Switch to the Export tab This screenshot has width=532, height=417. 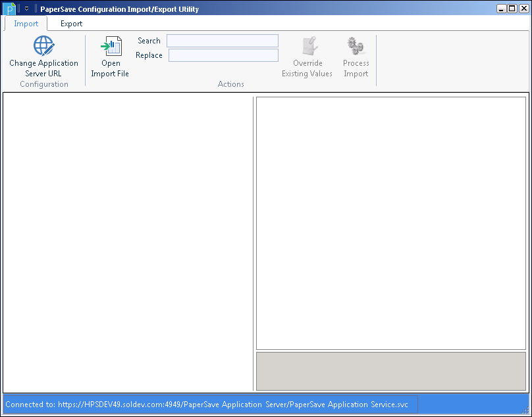tap(71, 24)
